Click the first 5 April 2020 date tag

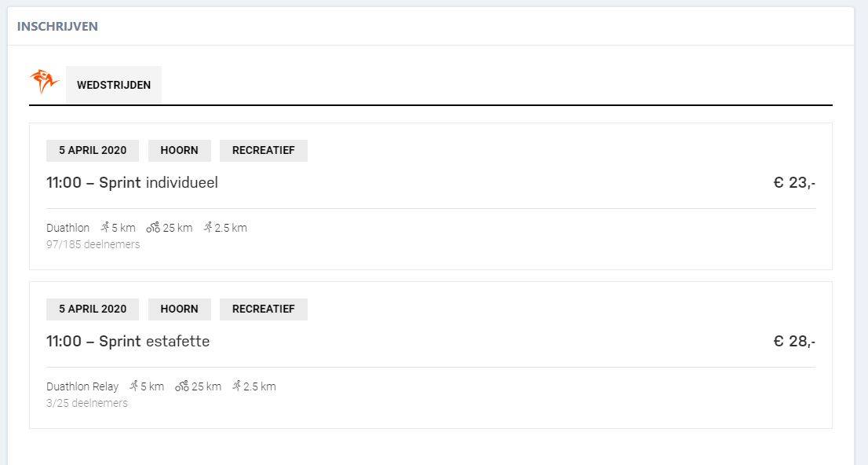[93, 150]
